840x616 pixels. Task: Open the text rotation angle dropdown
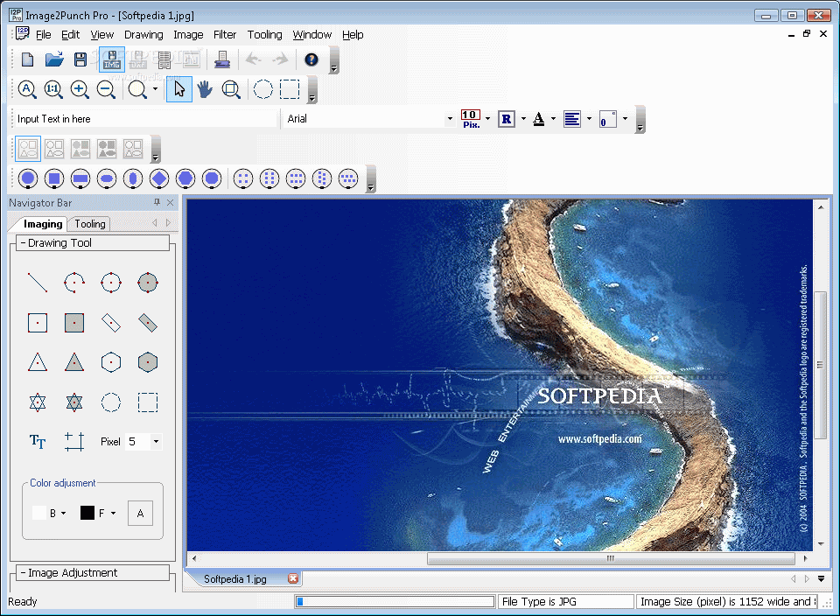pyautogui.click(x=625, y=119)
